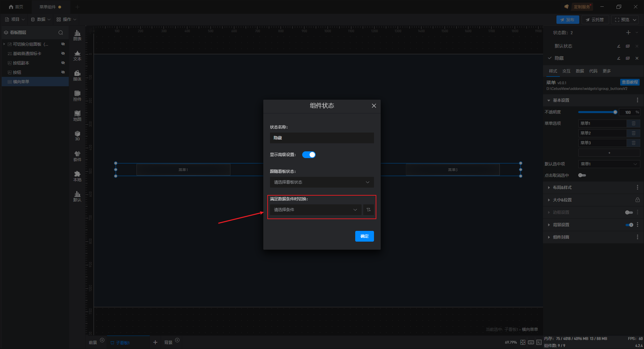
Task: Open the 图表 chart component category
Action: coord(77,35)
